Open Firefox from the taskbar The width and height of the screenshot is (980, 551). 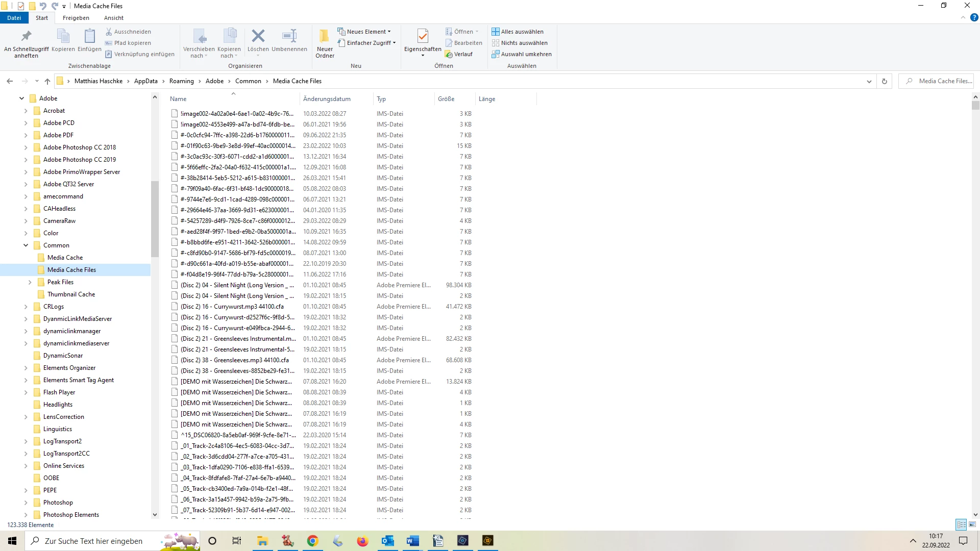pos(362,541)
